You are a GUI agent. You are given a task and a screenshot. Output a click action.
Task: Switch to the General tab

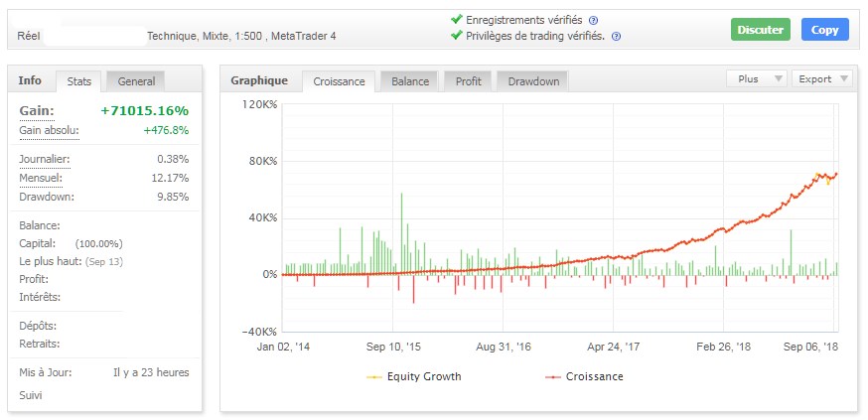(134, 81)
